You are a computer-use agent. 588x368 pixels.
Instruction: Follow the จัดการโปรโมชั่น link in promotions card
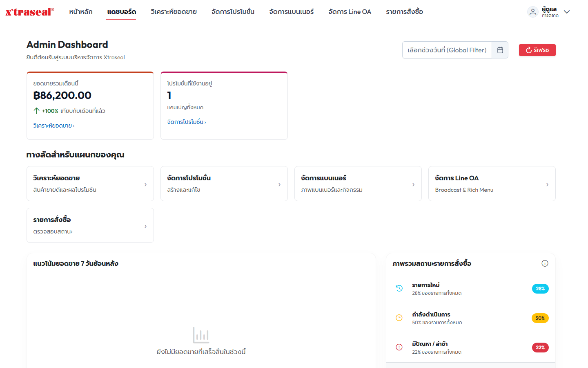point(187,122)
